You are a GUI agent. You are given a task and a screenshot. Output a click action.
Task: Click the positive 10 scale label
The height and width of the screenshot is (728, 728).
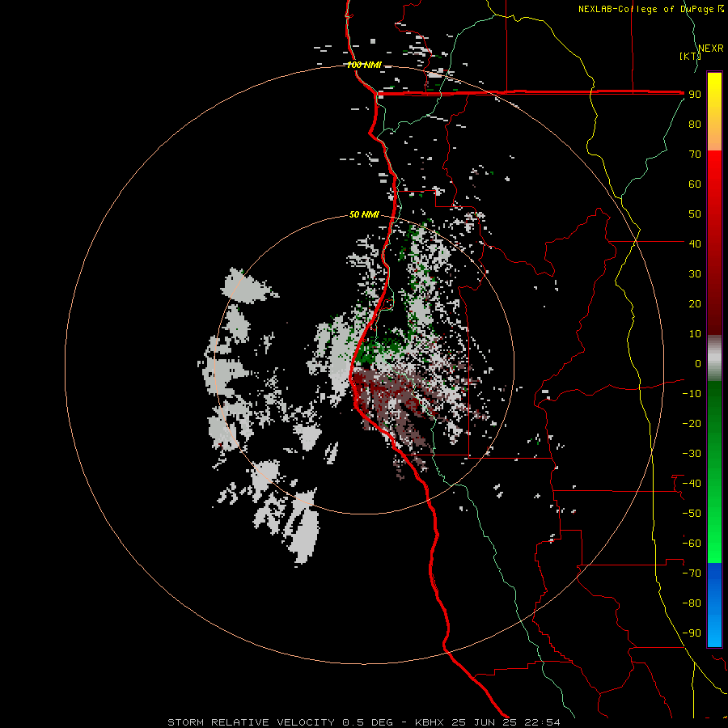695,334
